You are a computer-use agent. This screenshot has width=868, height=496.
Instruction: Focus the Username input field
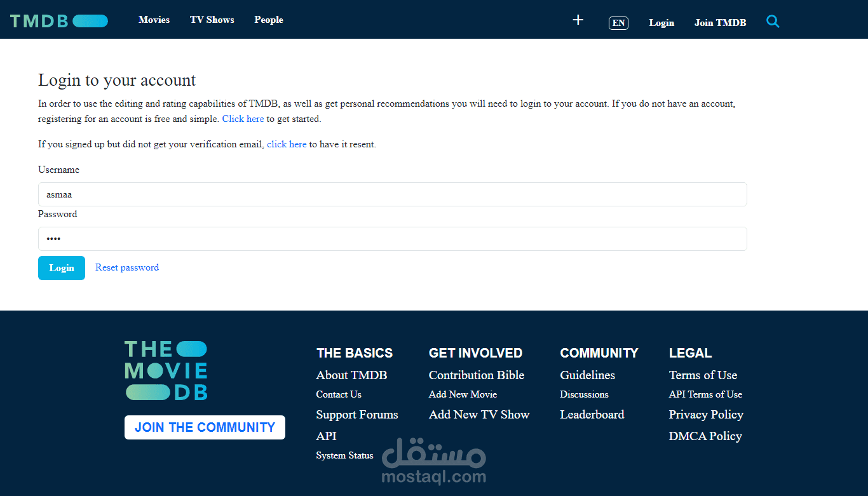(392, 194)
